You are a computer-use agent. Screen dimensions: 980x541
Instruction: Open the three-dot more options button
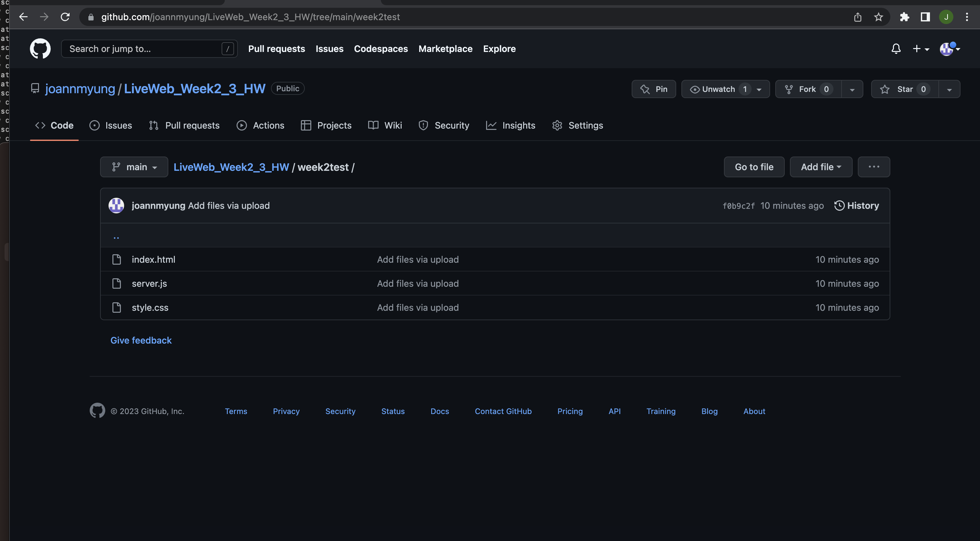pyautogui.click(x=873, y=167)
